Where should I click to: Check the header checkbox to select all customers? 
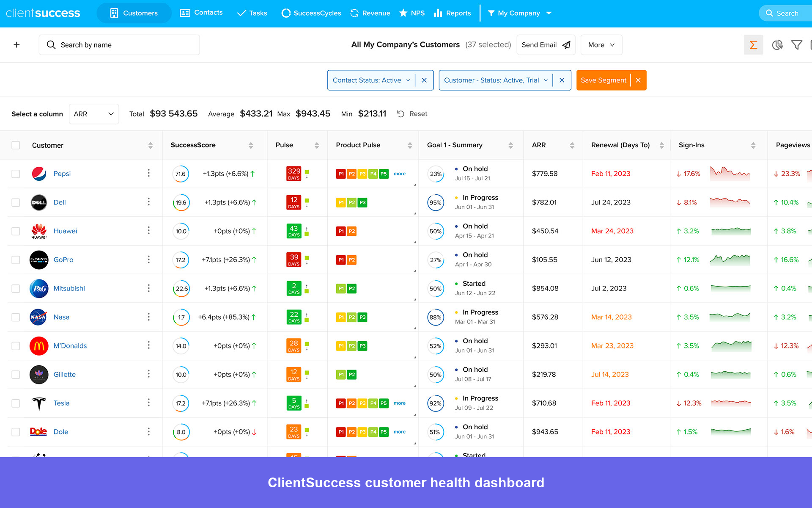coord(16,145)
